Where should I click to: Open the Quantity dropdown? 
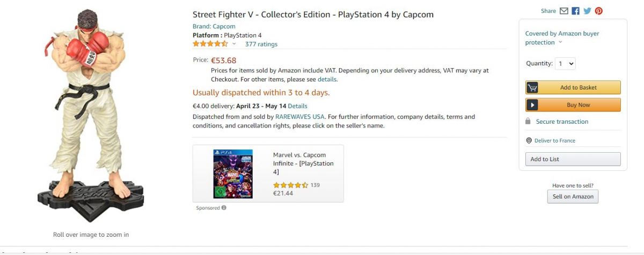(x=565, y=63)
